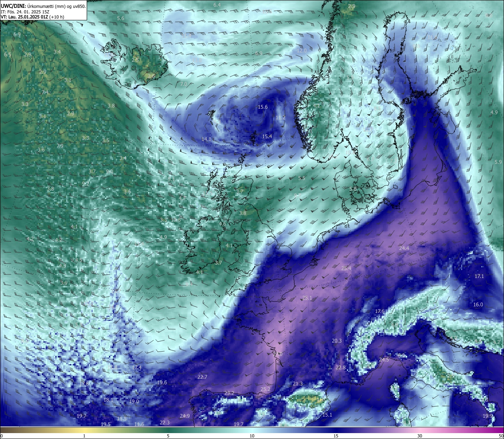The height and width of the screenshot is (439, 504).
Task: Click the '19.9' value at the map's southeast corner
Action: pos(487,416)
